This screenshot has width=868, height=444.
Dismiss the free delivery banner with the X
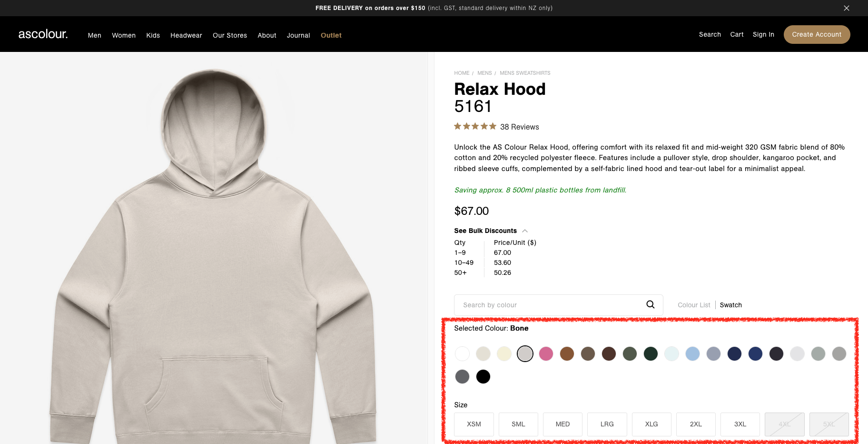point(846,8)
